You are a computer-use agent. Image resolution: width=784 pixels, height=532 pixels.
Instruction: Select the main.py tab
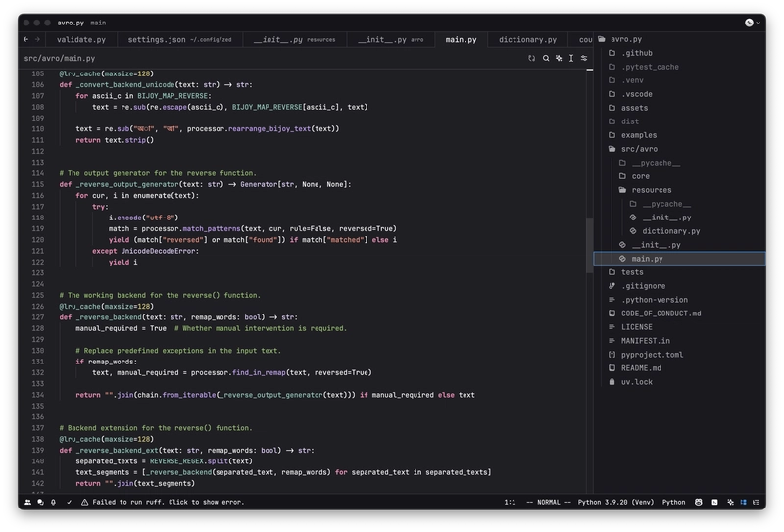click(461, 39)
